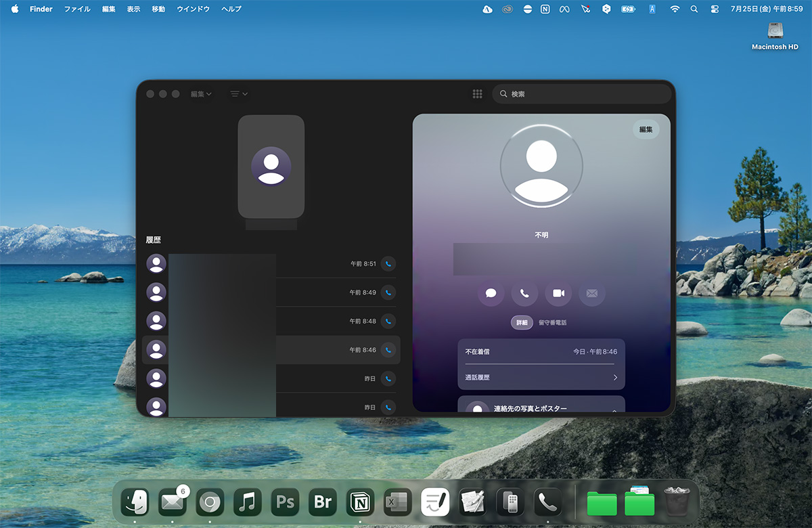Image resolution: width=812 pixels, height=528 pixels.
Task: Start a call with the contact card phone icon
Action: [524, 293]
